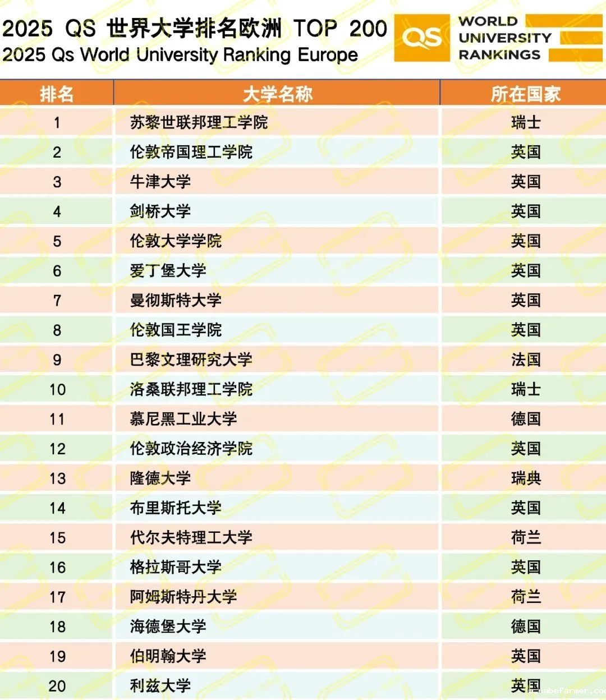606x700 pixels.
Task: Click the 法国 country cell
Action: point(526,360)
